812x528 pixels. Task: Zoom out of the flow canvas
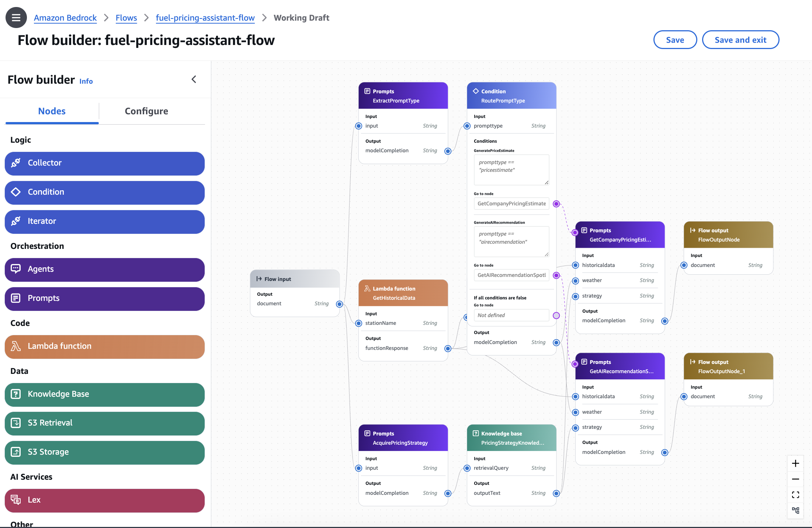(x=795, y=479)
